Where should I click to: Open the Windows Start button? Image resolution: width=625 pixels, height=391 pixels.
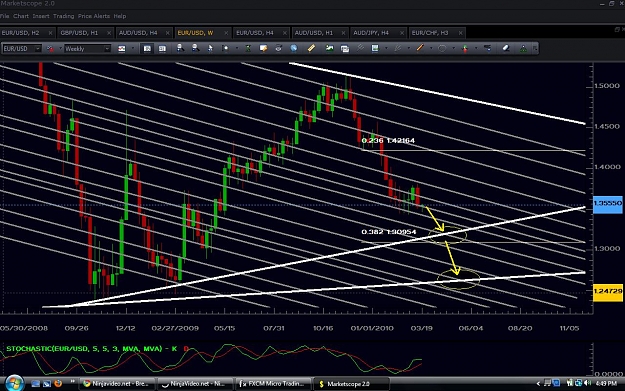(14, 383)
